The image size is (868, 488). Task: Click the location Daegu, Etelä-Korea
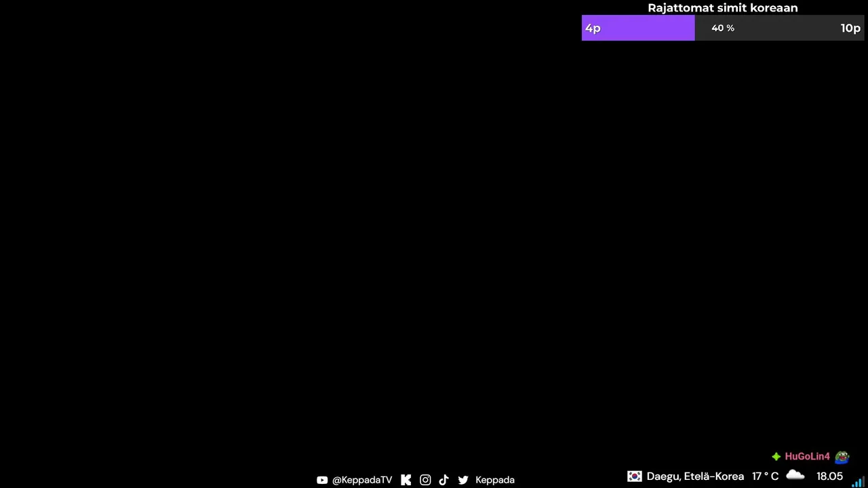(x=695, y=476)
